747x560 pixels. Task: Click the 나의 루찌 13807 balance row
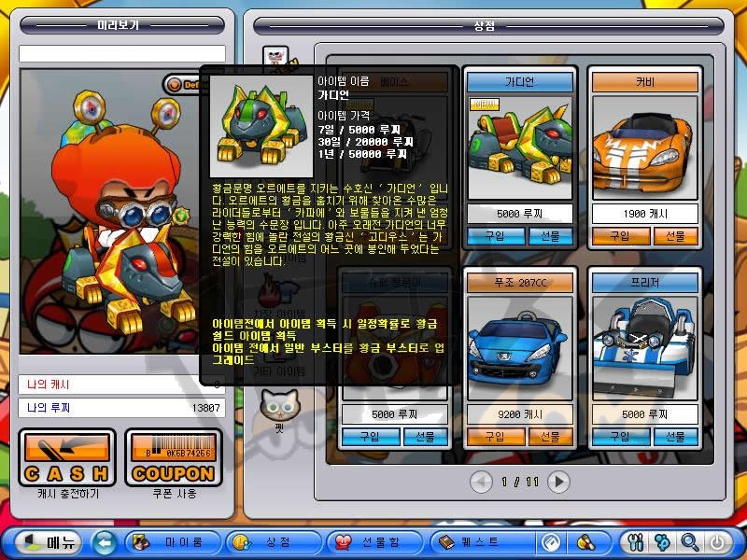(x=121, y=408)
